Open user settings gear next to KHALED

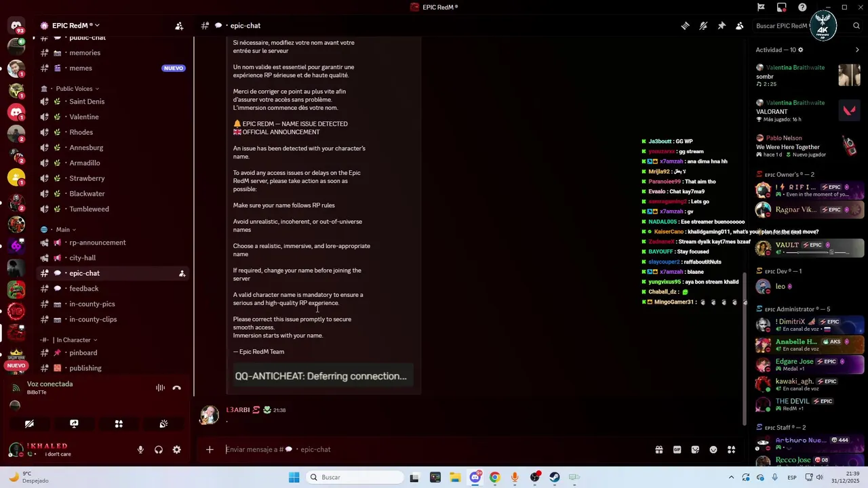pos(176,449)
